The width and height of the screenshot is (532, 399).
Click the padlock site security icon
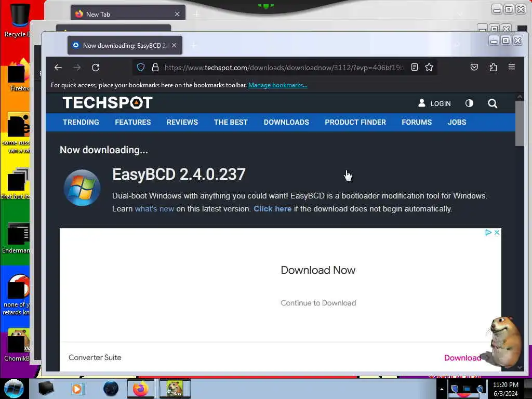tap(155, 67)
